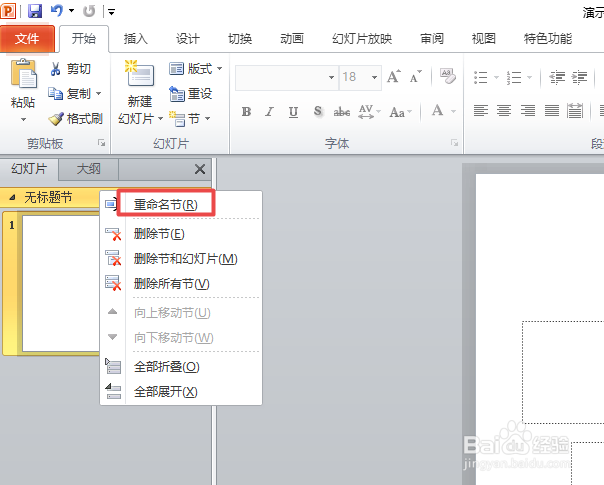Open the customize quick access toolbar dropdown

point(111,12)
